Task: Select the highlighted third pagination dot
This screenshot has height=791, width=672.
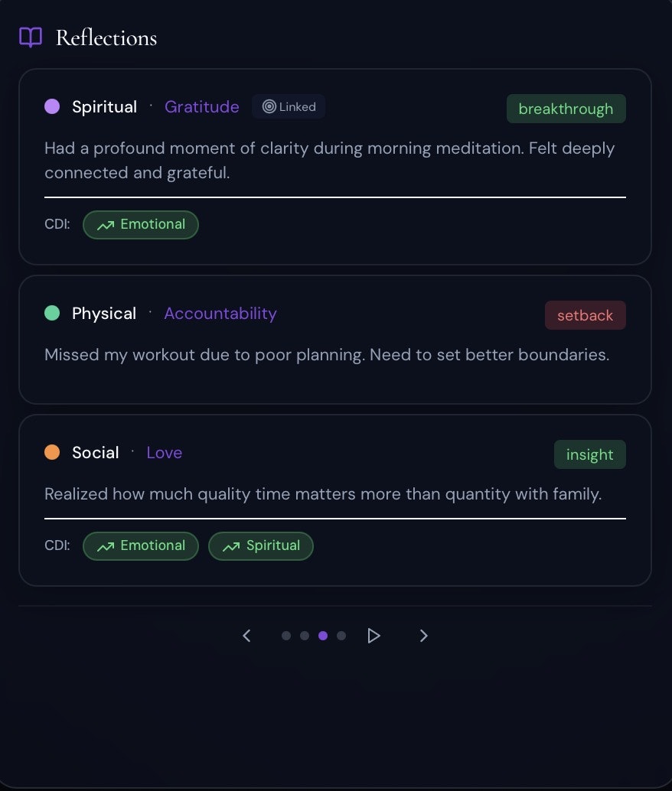Action: pyautogui.click(x=323, y=636)
